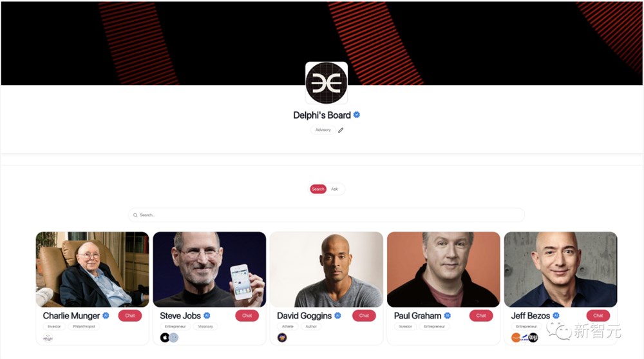Click the Delphi logo avatar
The image size is (644, 359).
tap(327, 82)
